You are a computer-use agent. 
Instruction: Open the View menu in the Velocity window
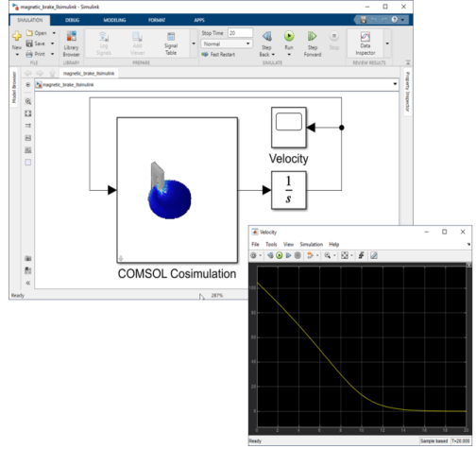[x=288, y=244]
